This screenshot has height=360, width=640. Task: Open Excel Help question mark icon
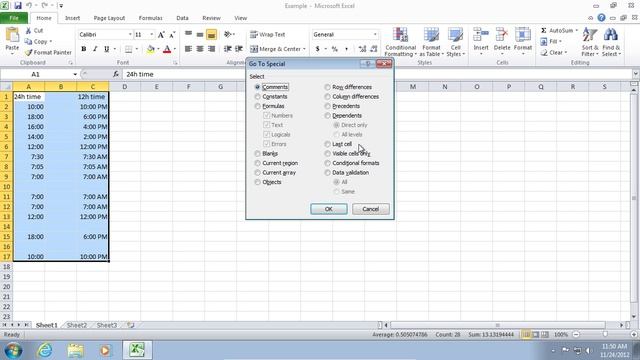click(x=601, y=18)
